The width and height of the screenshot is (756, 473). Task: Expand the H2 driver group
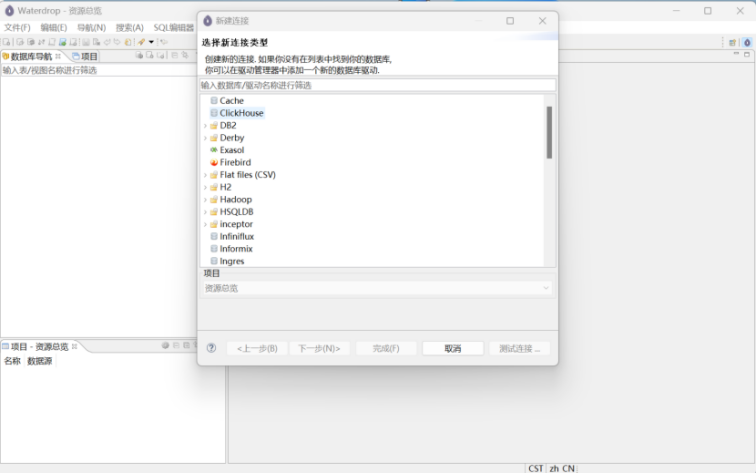(x=205, y=187)
